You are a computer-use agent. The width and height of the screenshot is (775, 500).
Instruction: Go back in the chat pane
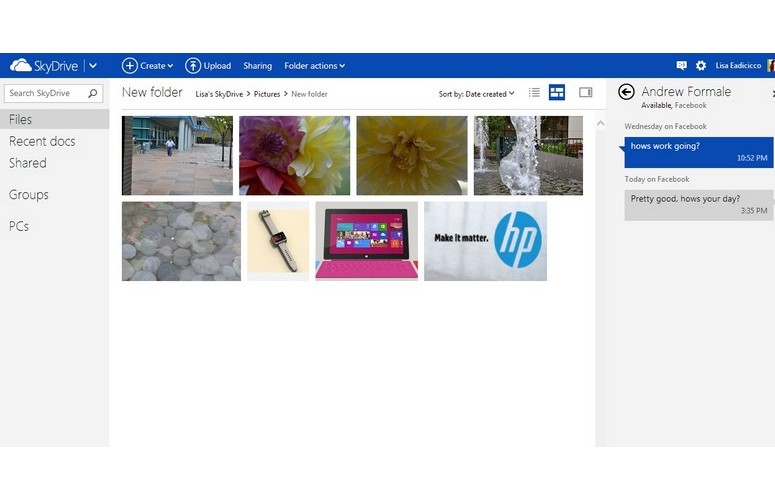(626, 92)
